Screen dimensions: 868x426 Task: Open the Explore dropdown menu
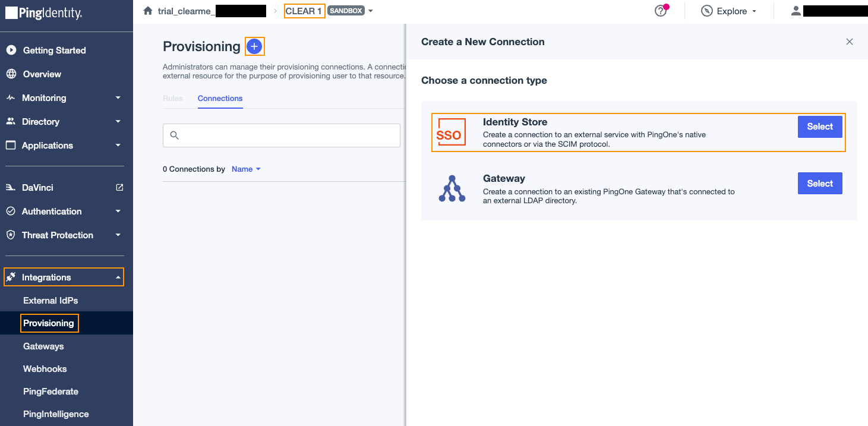point(730,11)
